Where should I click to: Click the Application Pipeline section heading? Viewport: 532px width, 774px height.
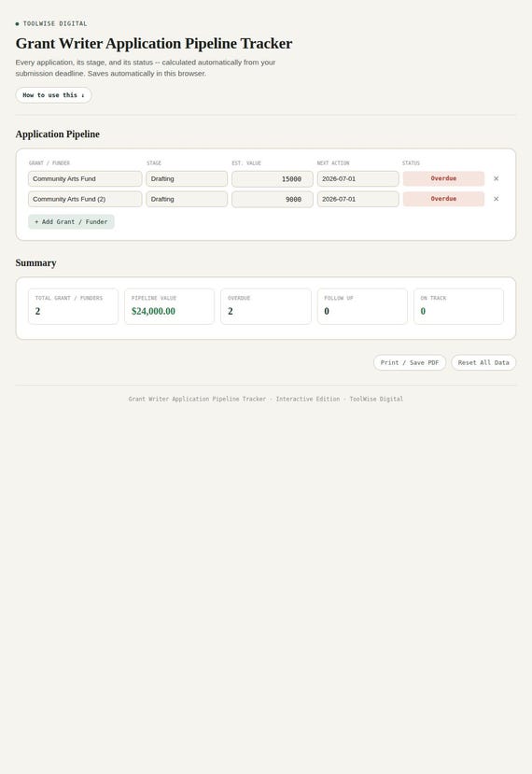[x=57, y=134]
